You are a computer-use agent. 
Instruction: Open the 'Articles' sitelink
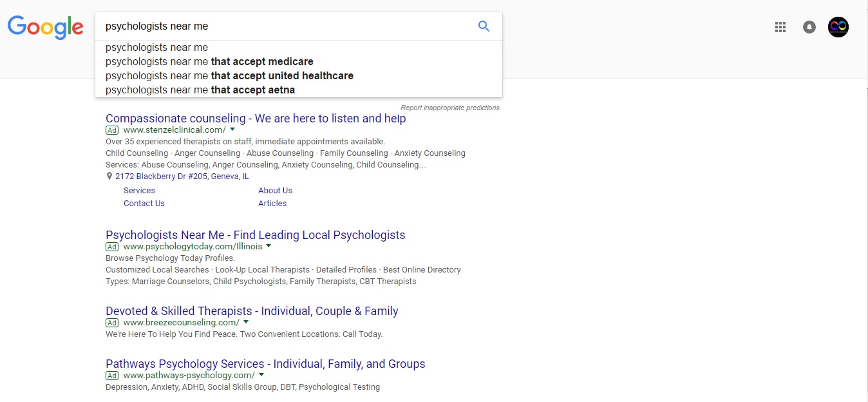click(x=272, y=204)
